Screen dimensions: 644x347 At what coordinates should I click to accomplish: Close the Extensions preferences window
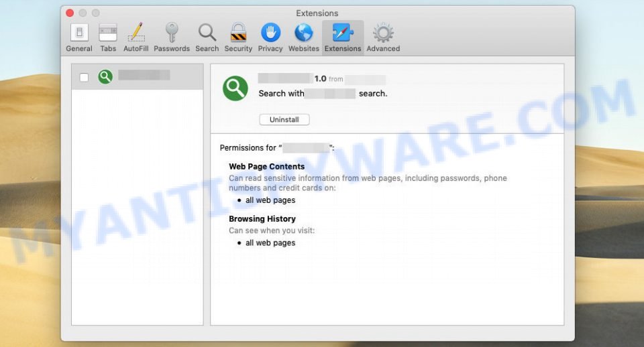(70, 13)
